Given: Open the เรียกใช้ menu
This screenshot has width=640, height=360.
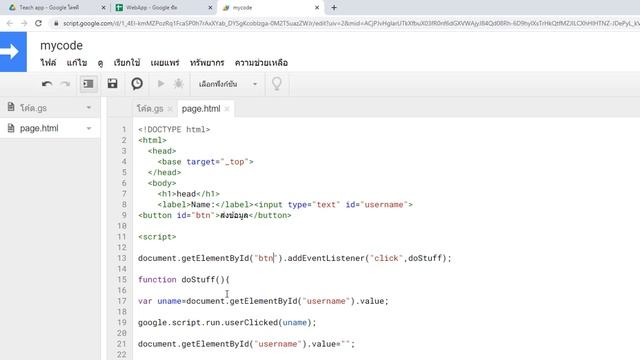Looking at the screenshot, I should (127, 63).
